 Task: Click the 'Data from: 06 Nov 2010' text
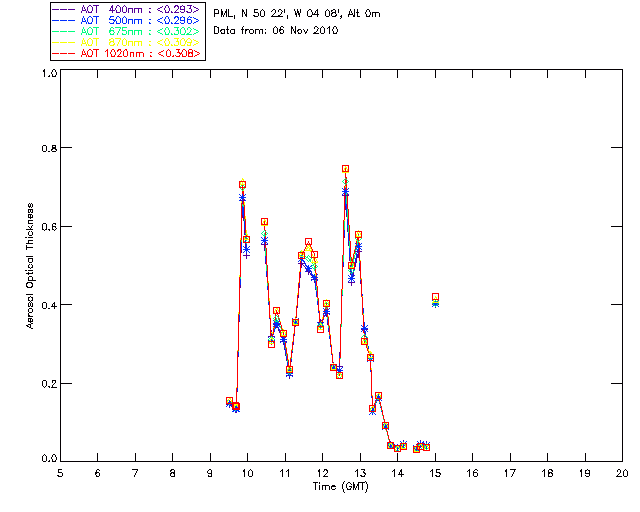click(x=276, y=31)
